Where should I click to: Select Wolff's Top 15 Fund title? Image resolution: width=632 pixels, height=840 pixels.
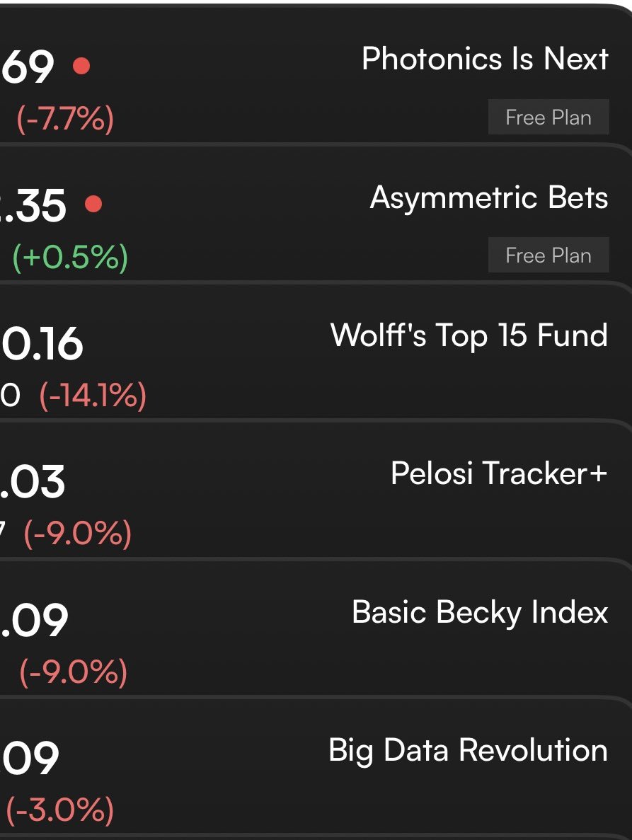point(469,335)
